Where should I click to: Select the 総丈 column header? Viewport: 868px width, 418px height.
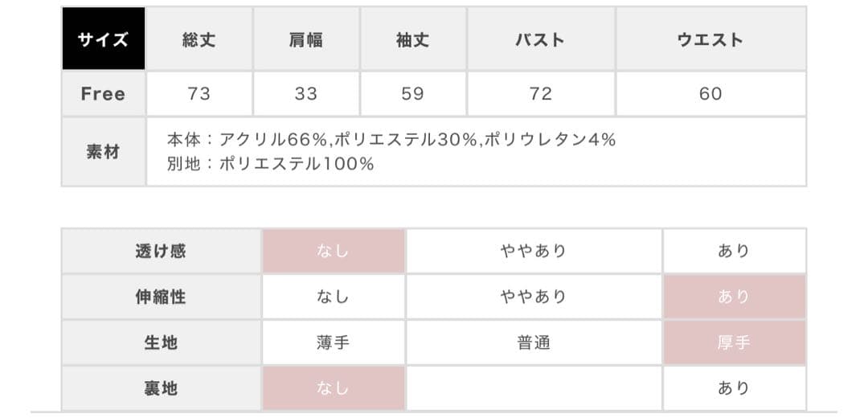199,39
